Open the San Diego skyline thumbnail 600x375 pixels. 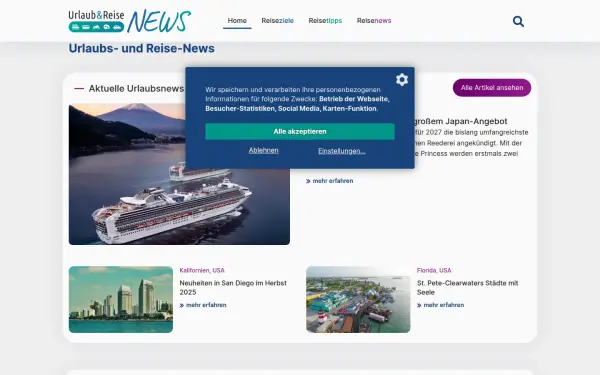click(x=121, y=300)
